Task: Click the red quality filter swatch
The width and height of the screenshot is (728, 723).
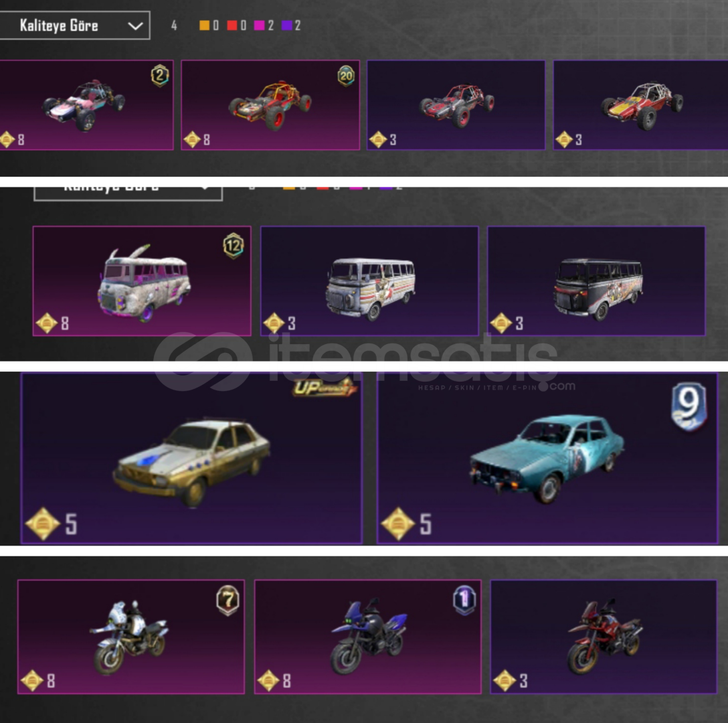Action: click(232, 25)
